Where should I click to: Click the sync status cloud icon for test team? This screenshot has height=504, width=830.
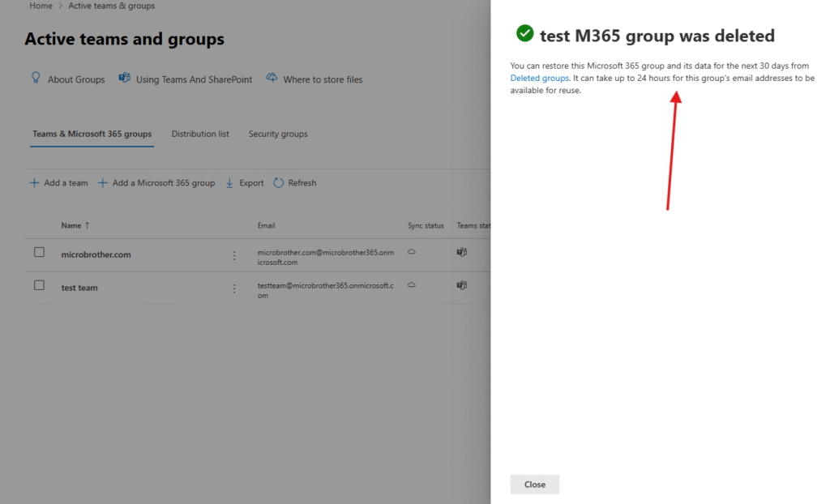click(412, 285)
